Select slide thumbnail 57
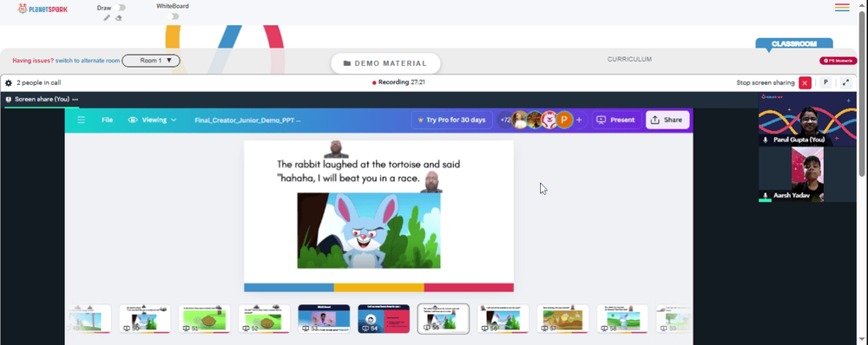This screenshot has height=345, width=868. (x=563, y=318)
